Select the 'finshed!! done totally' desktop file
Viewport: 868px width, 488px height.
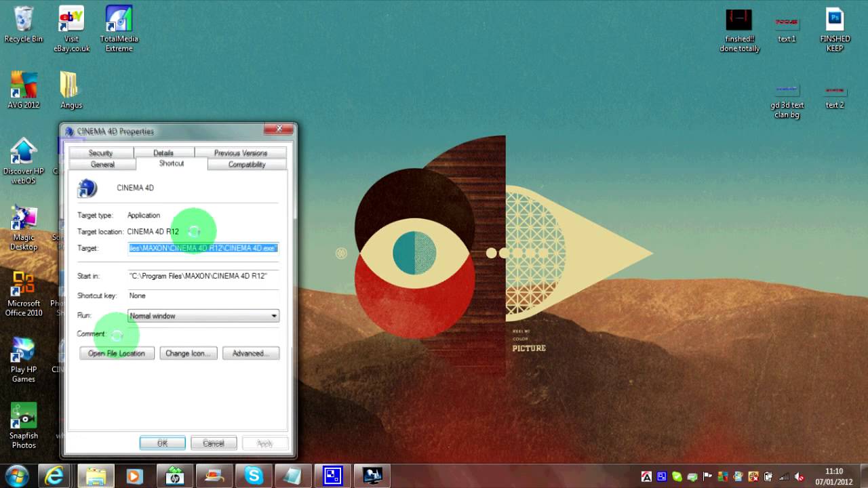tap(739, 30)
